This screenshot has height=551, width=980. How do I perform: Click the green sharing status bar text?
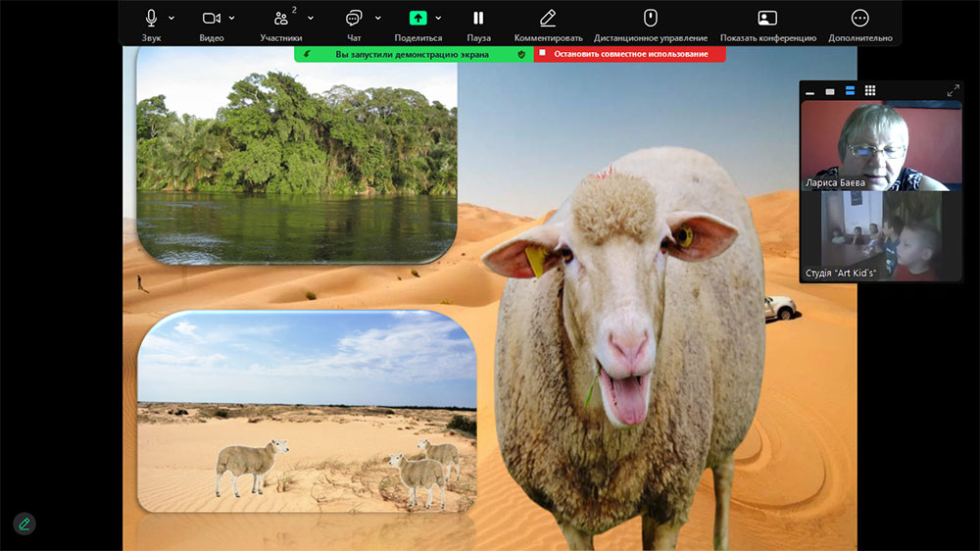pyautogui.click(x=412, y=54)
